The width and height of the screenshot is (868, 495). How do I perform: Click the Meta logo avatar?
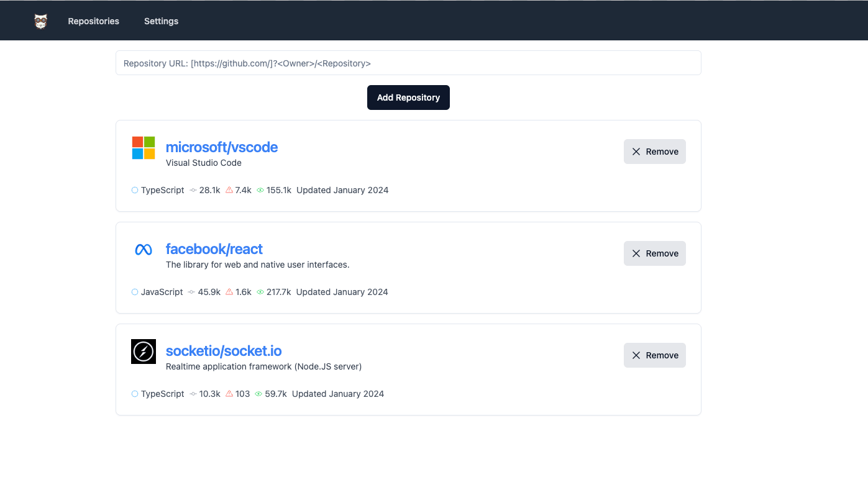[144, 250]
